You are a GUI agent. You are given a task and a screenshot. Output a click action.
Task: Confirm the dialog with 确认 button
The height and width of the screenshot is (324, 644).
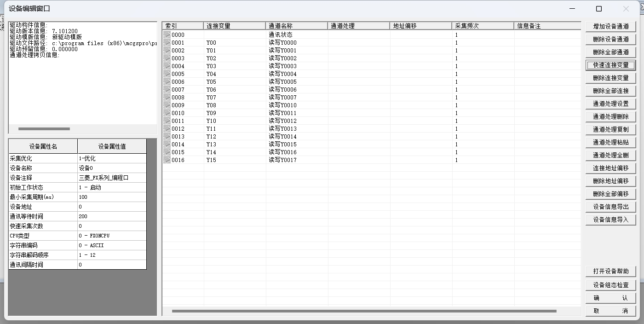[x=610, y=298]
